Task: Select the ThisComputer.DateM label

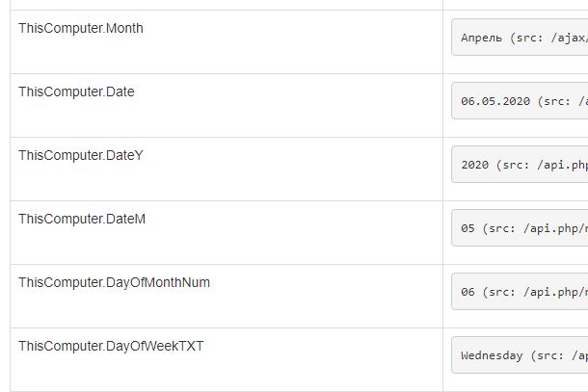Action: pos(82,219)
